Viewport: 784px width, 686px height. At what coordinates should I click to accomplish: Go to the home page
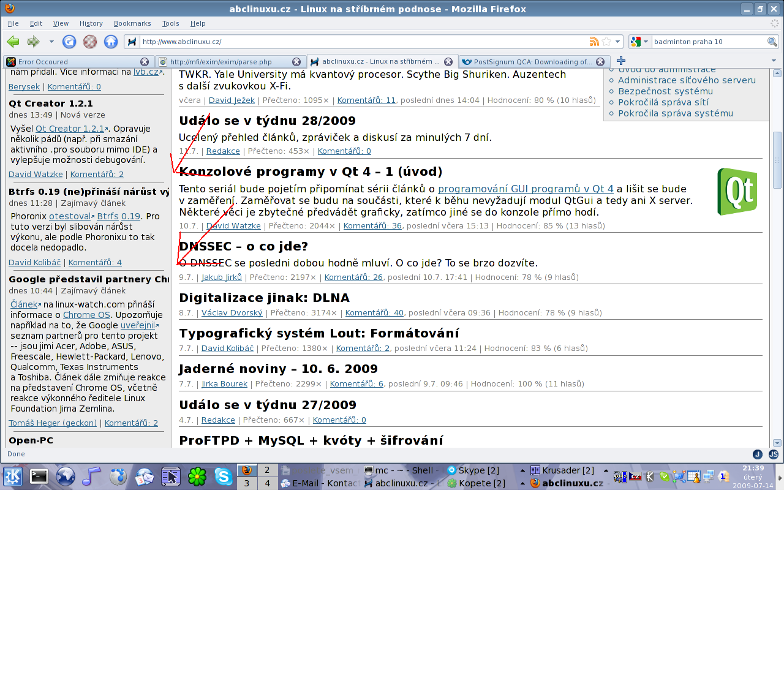tap(111, 42)
